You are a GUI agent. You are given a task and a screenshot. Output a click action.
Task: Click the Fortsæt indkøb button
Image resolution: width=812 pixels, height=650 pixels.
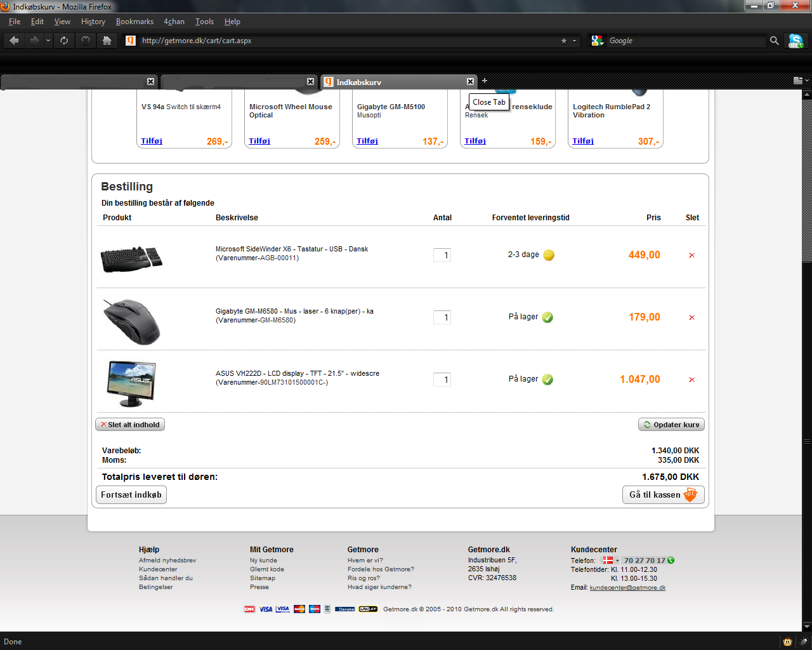coord(131,494)
